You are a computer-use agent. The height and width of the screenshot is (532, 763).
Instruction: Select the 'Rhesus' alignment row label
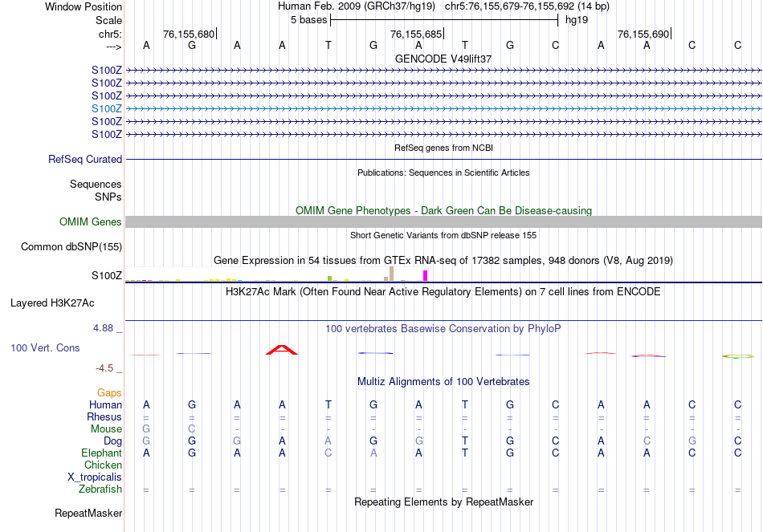[104, 416]
